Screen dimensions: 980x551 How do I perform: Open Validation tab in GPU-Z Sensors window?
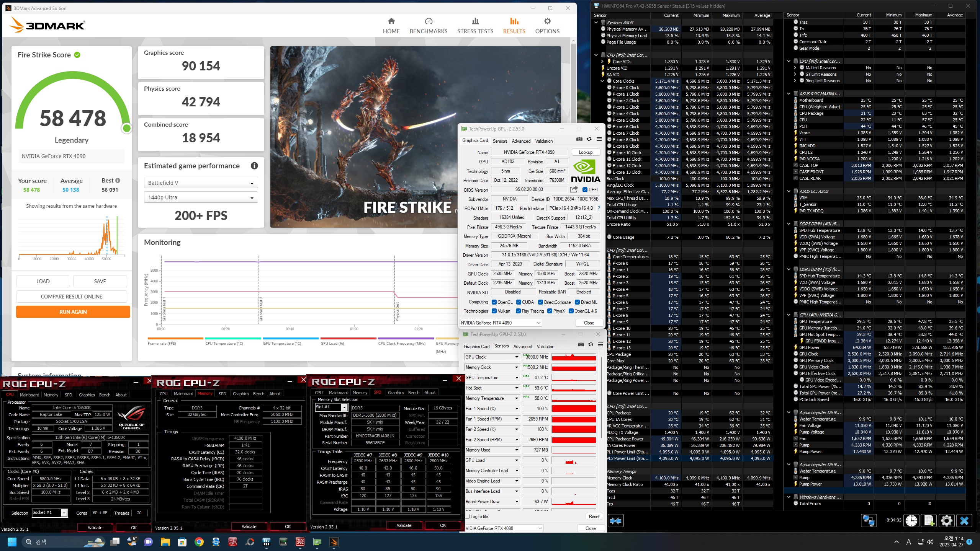[545, 347]
